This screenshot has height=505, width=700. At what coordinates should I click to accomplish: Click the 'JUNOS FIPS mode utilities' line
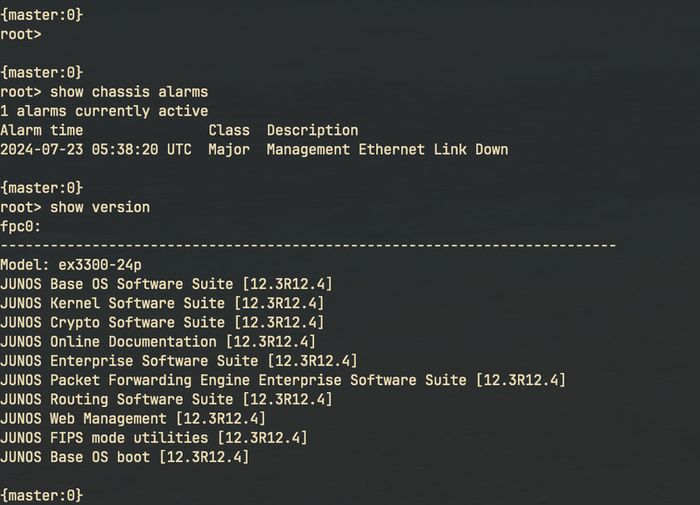click(x=154, y=438)
